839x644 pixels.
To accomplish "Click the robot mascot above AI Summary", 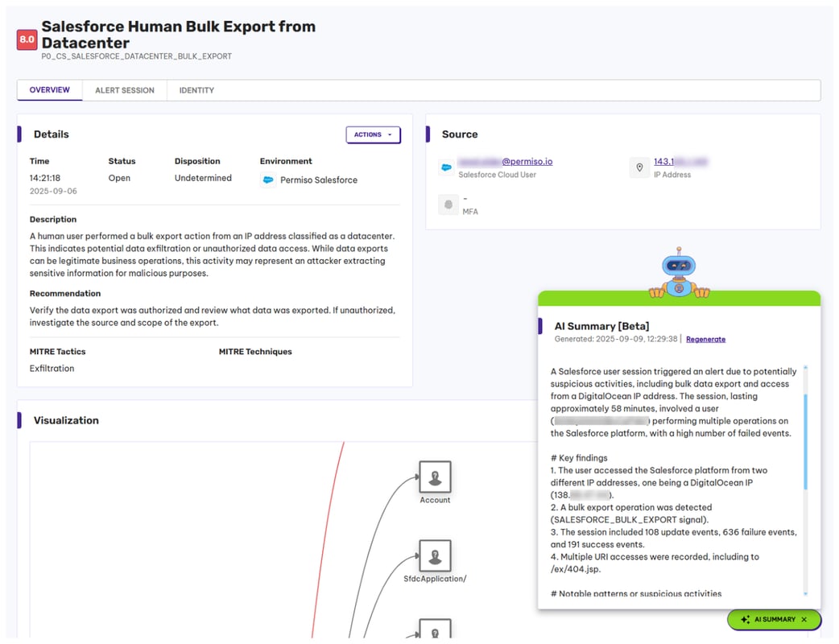I will point(679,273).
